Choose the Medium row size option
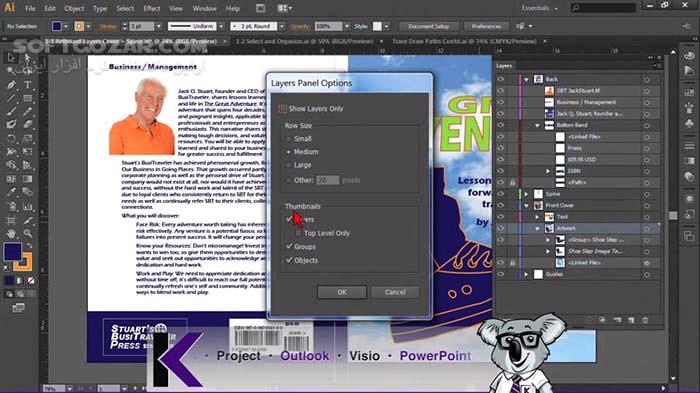Viewport: 700px width, 393px height. pyautogui.click(x=288, y=152)
